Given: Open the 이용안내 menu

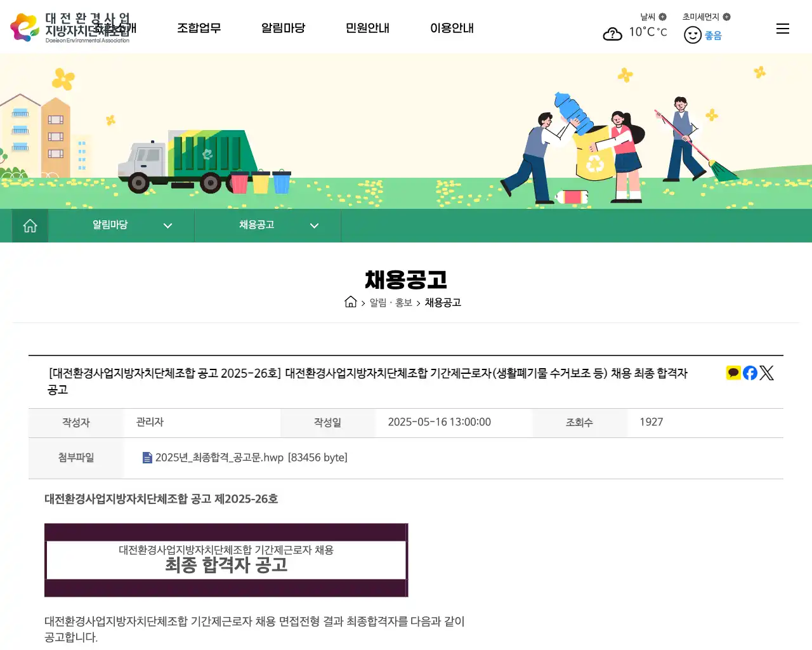Looking at the screenshot, I should pyautogui.click(x=452, y=28).
